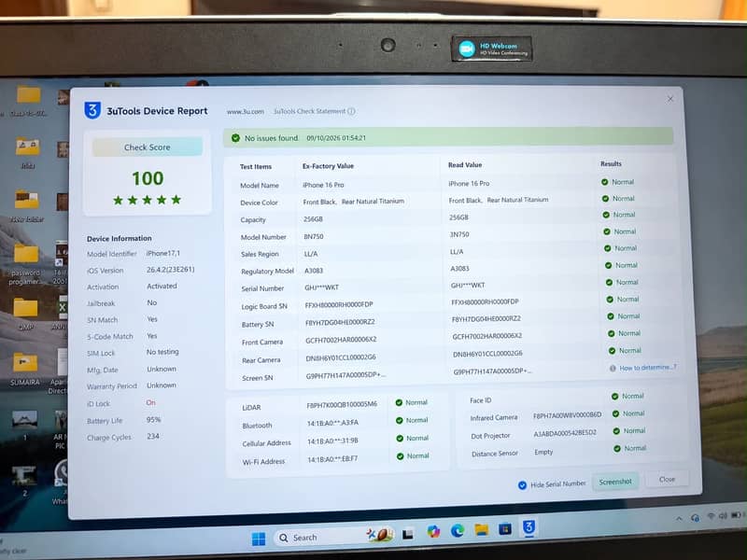Click green check icon in Capacity row

coord(606,215)
